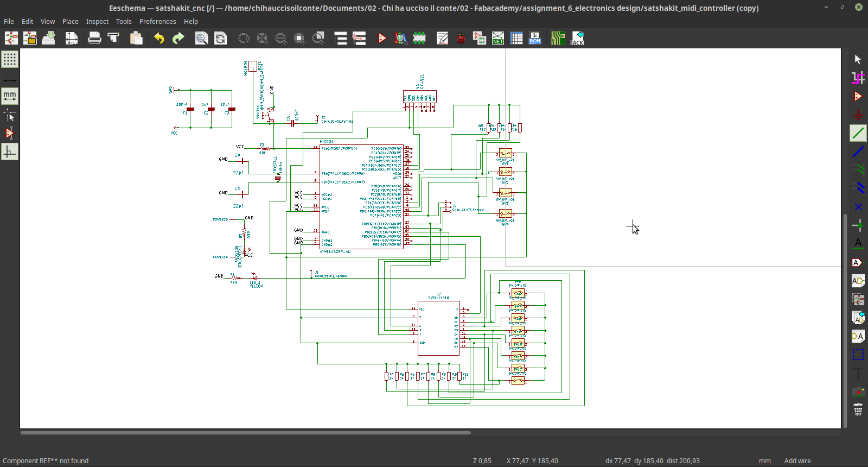The width and height of the screenshot is (868, 467).
Task: Activate the highlight net tool
Action: [858, 78]
